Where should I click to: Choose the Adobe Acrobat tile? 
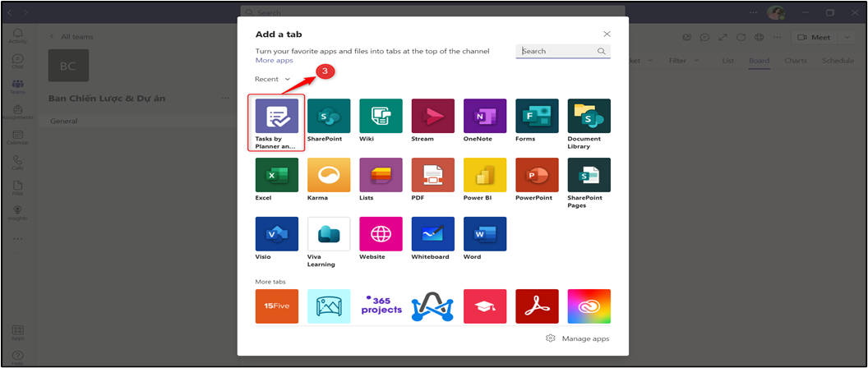537,306
